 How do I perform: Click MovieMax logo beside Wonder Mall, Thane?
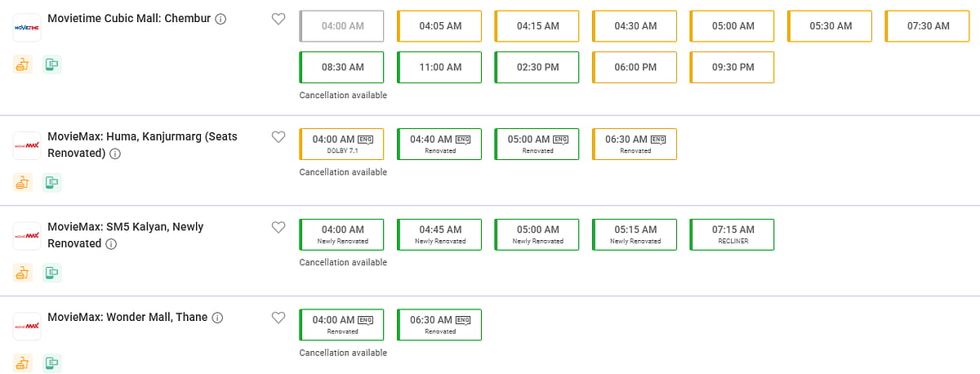27,326
